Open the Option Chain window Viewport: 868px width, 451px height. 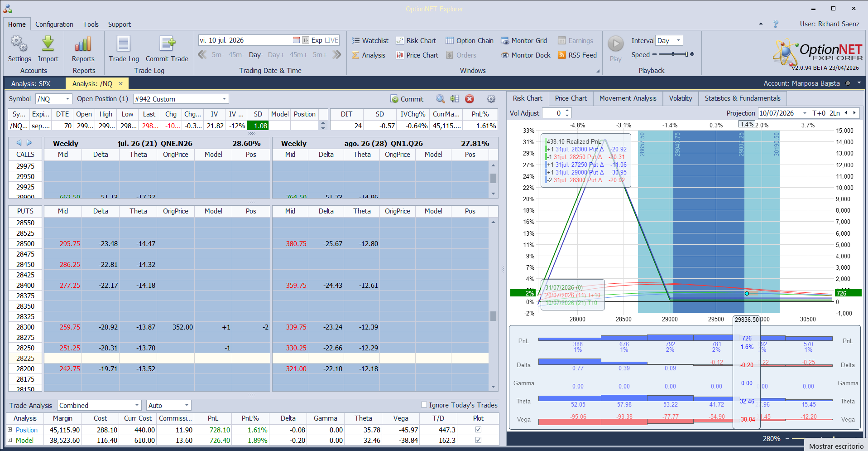(x=470, y=41)
